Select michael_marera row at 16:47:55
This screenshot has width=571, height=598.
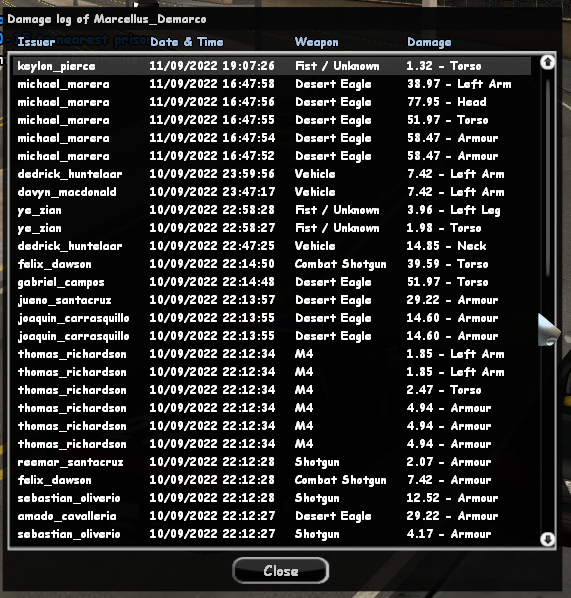(x=272, y=120)
